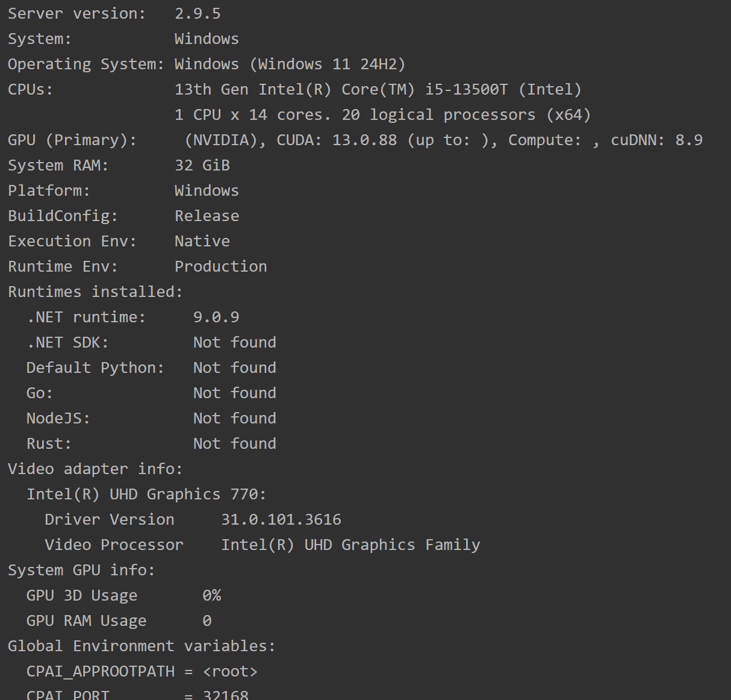Click the Runtimes installed heading
The image size is (731, 700).
click(x=95, y=292)
